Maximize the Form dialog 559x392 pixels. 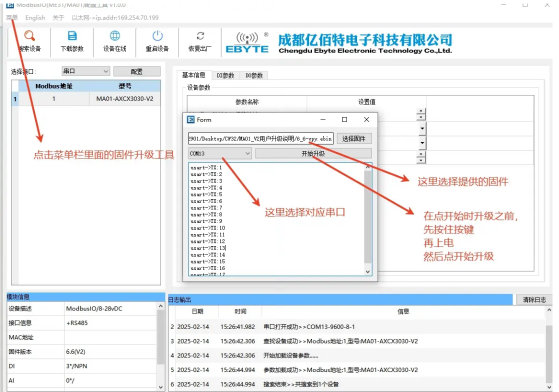click(344, 120)
